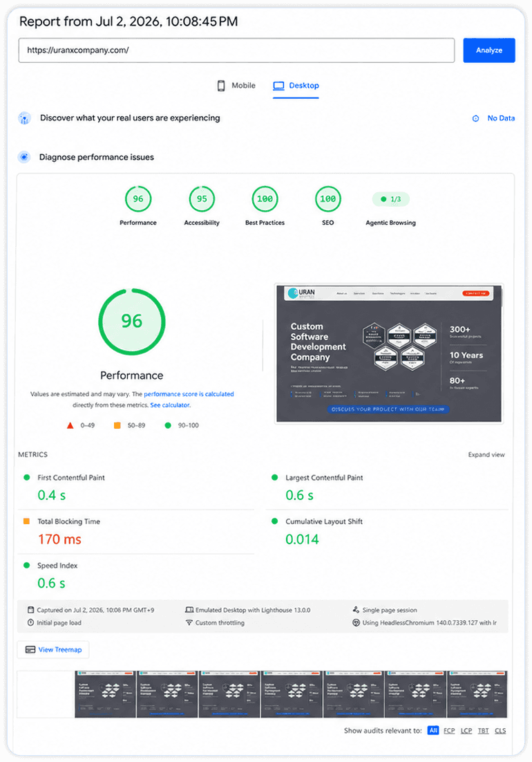Open SEO score gauge 100
The width and height of the screenshot is (532, 762).
(x=327, y=198)
